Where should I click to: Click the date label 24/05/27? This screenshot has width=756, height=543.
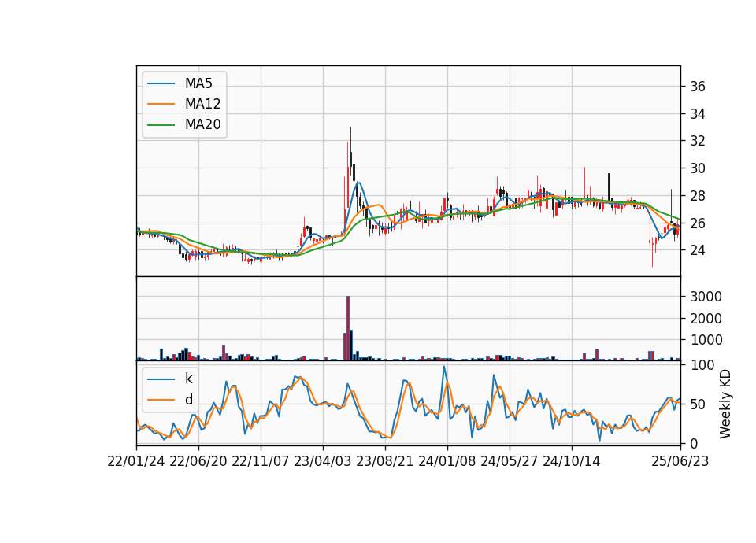(510, 462)
